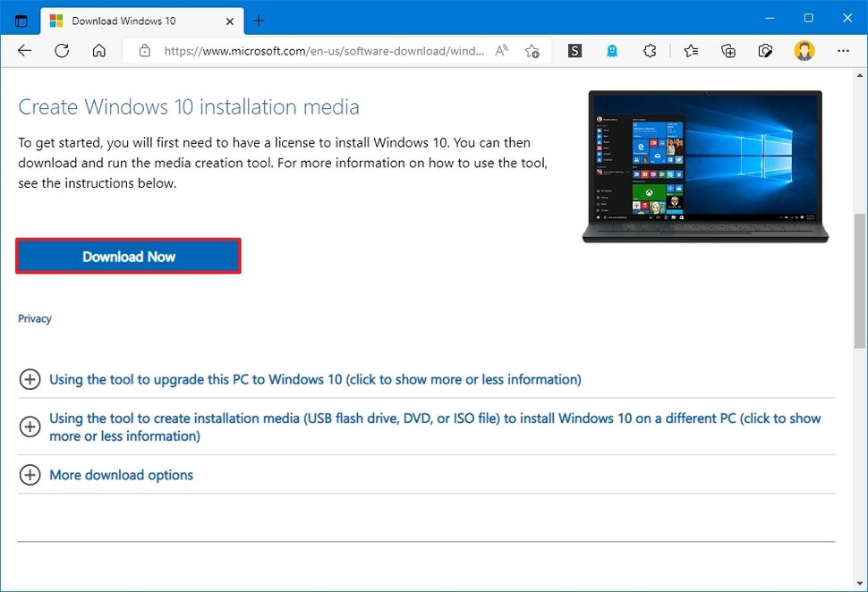Switch to the Download Windows 10 tab
The width and height of the screenshot is (868, 592).
(125, 20)
